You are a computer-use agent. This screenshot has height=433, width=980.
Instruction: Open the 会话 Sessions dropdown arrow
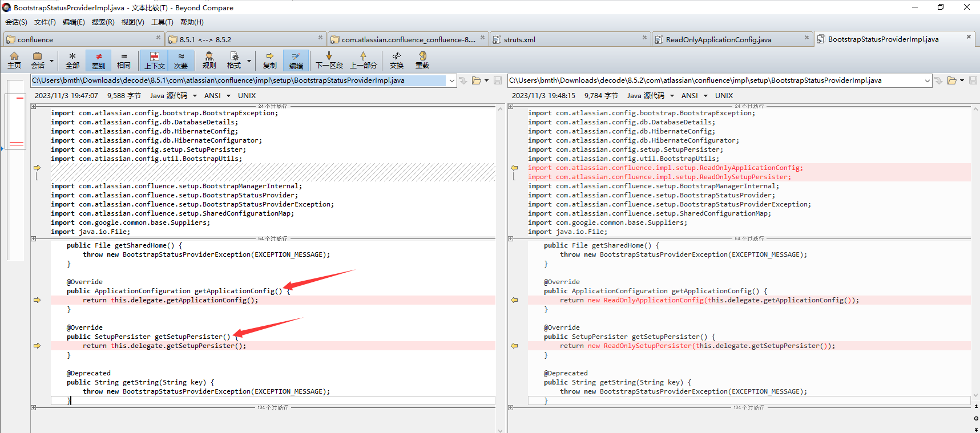pos(51,60)
